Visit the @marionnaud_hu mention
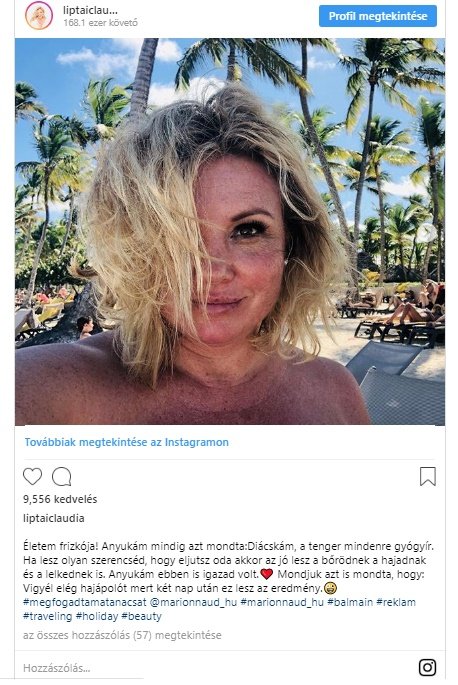Viewport: 458px width, 685px height. pos(193,602)
